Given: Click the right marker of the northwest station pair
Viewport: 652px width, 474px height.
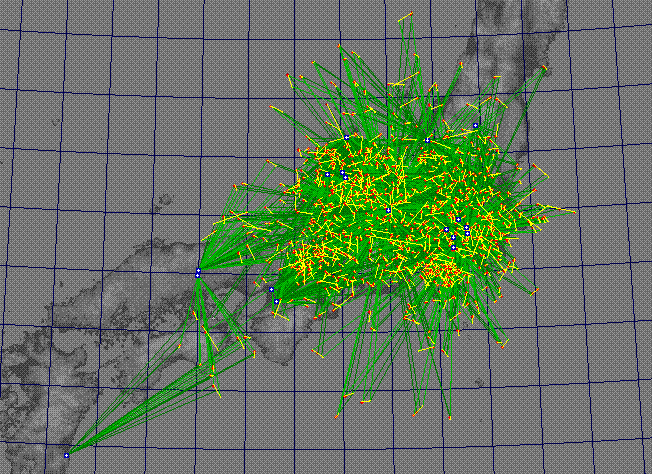Looking at the screenshot, I should tap(343, 173).
